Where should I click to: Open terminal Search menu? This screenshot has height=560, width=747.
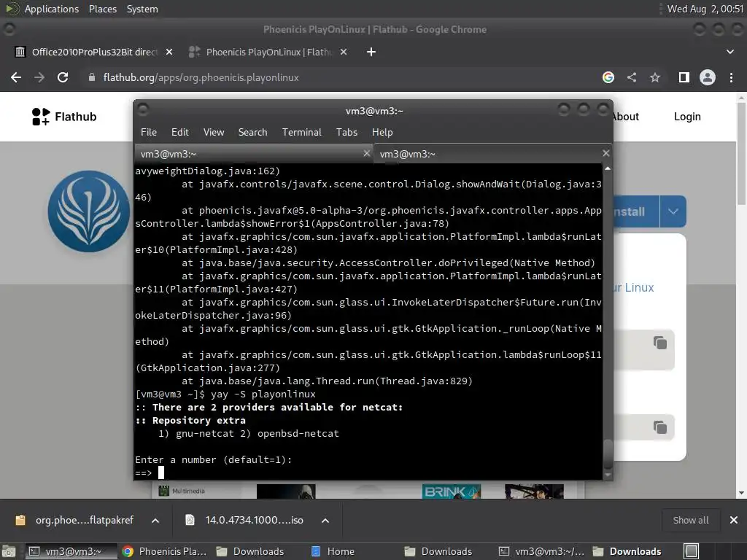click(252, 133)
